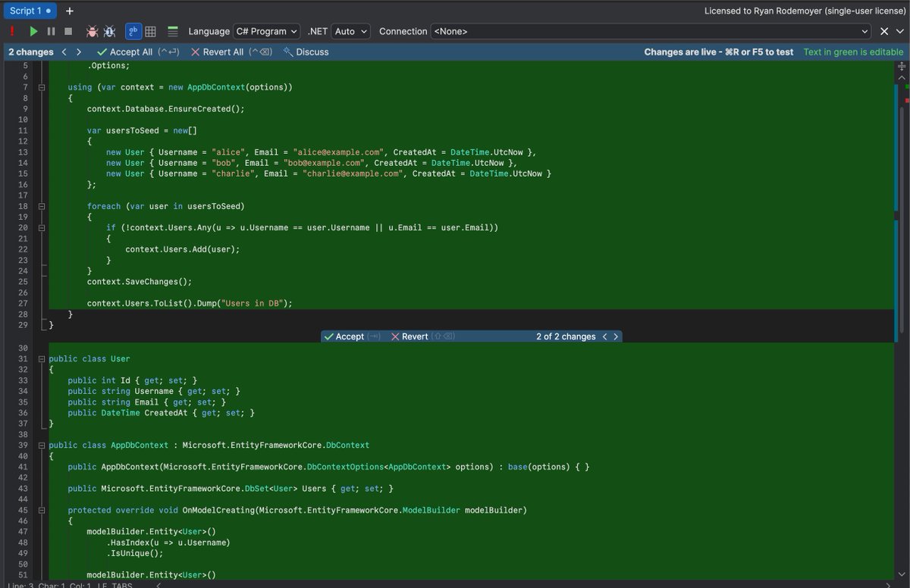Open the Language dropdown showing C# Program
This screenshot has width=910, height=588.
pos(266,31)
